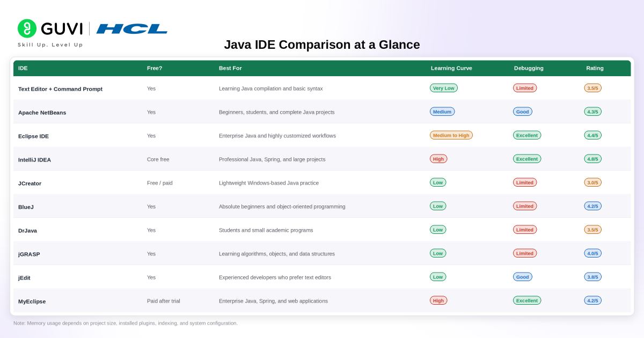
Task: Select 'Experienced developers who prefer text editors'
Action: pyautogui.click(x=275, y=277)
